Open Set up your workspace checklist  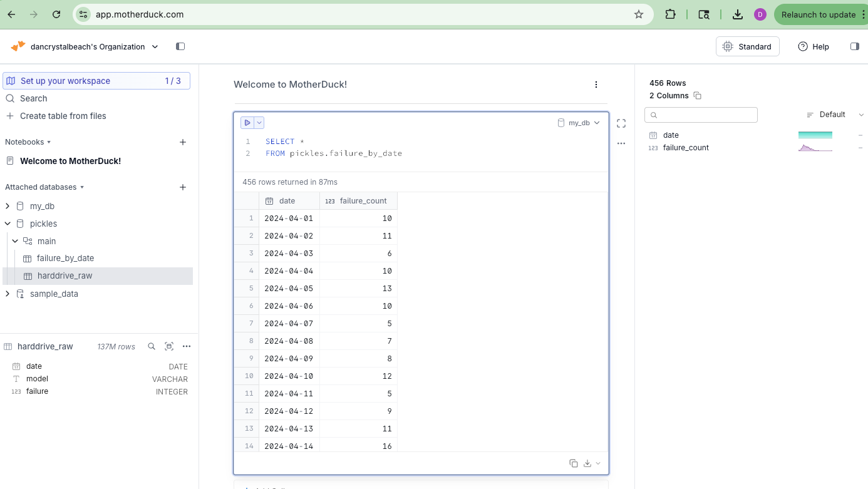[96, 81]
